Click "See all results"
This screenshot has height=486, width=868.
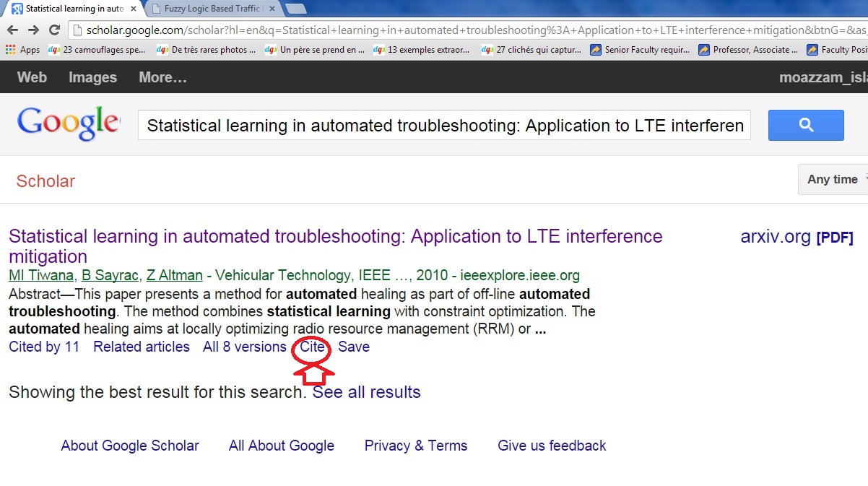[366, 392]
